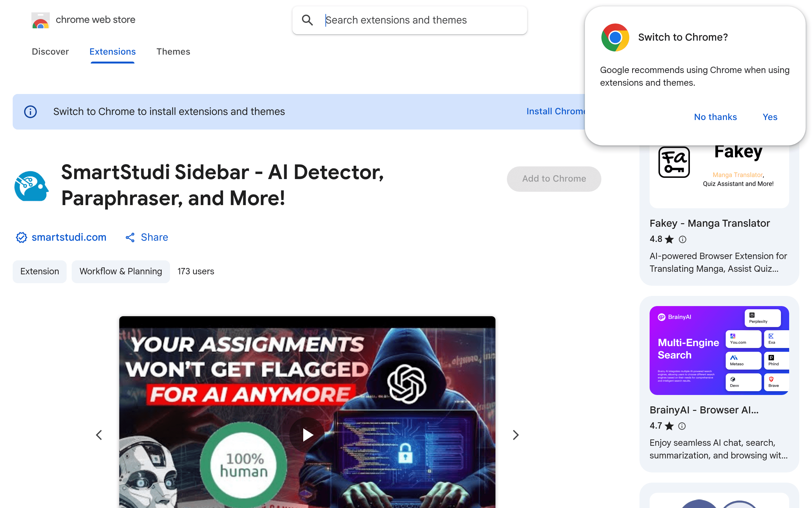Open the Themes tab
Image resolution: width=812 pixels, height=508 pixels.
point(173,52)
